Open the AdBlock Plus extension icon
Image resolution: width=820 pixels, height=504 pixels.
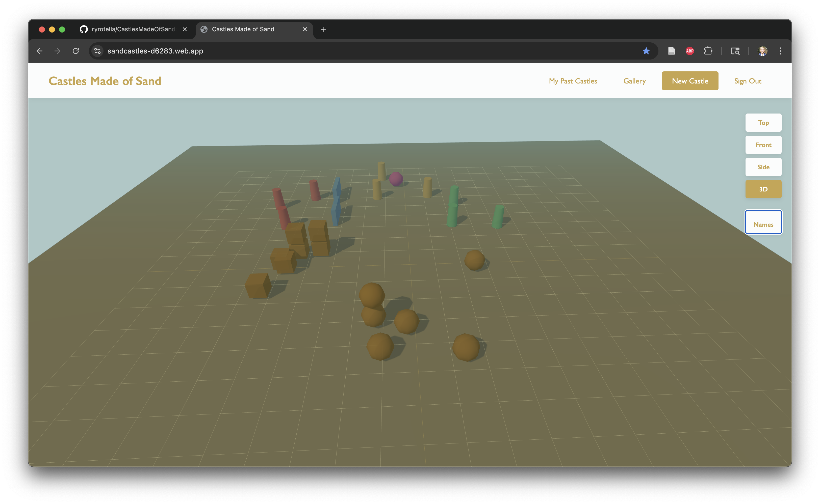point(689,51)
